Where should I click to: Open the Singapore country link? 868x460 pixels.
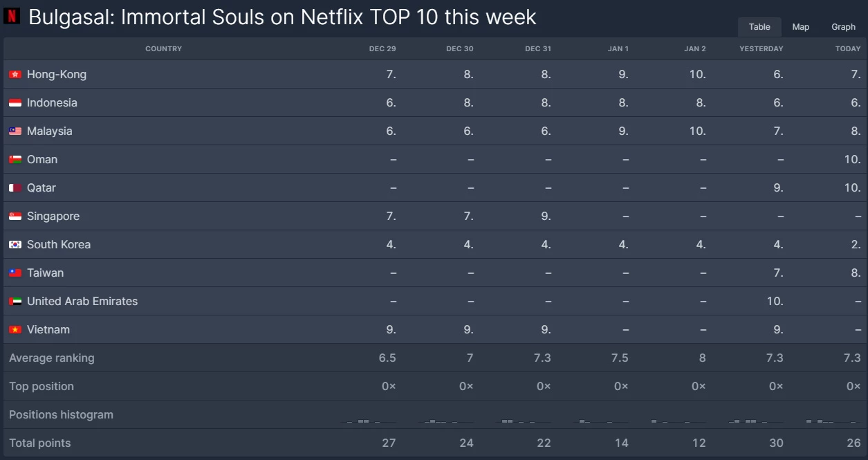[53, 217]
